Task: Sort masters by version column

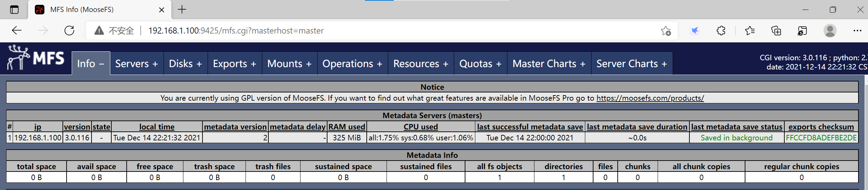Action: [x=77, y=127]
